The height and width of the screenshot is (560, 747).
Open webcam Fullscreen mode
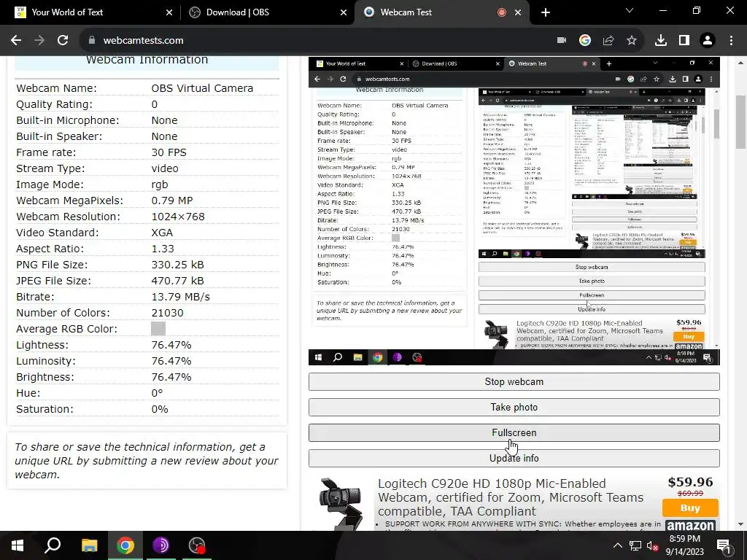click(x=514, y=433)
